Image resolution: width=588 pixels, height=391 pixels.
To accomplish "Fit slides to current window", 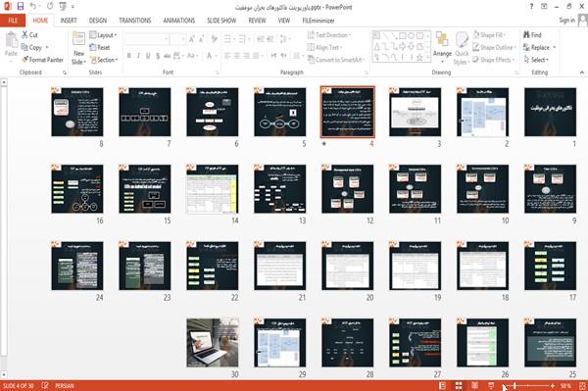I will pos(582,386).
